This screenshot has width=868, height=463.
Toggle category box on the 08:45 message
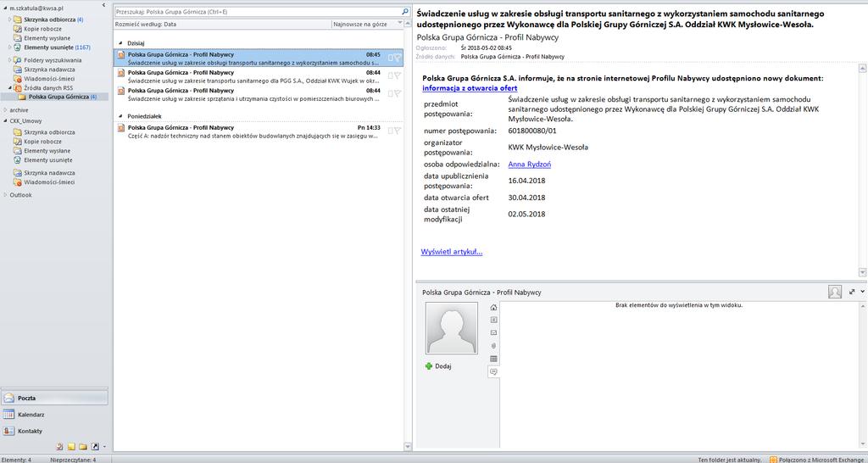click(x=390, y=58)
